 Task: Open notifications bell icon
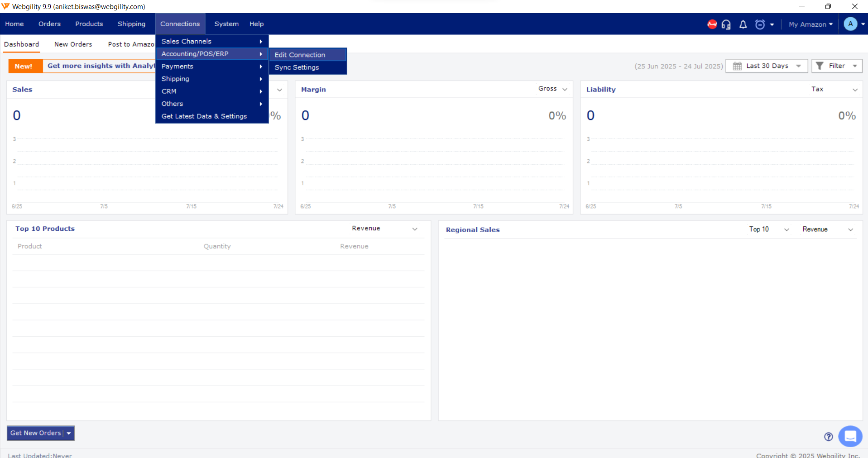[x=743, y=24]
